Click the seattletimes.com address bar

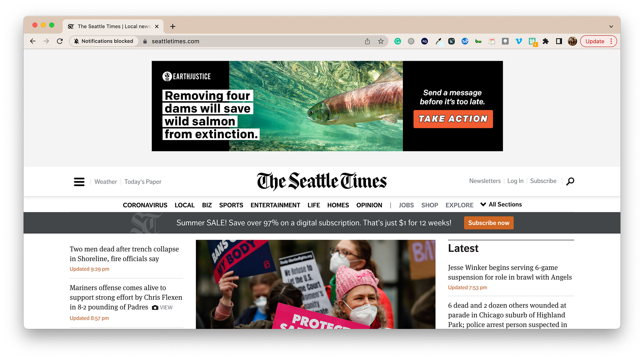[x=252, y=41]
